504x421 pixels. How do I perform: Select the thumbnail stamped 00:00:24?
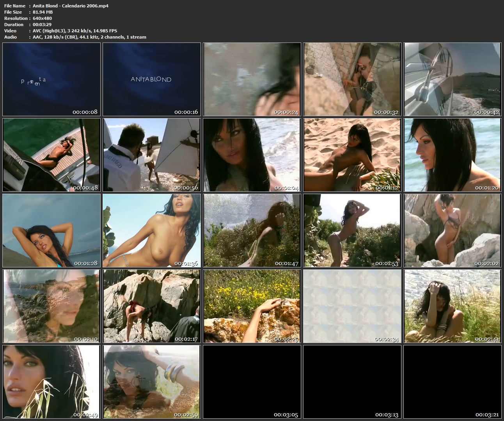pyautogui.click(x=252, y=79)
